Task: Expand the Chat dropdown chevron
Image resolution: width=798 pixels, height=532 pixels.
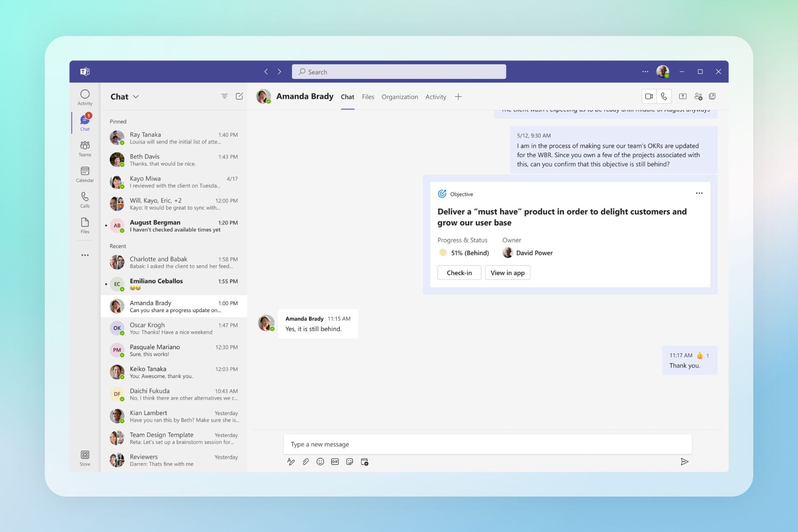Action: 136,97
